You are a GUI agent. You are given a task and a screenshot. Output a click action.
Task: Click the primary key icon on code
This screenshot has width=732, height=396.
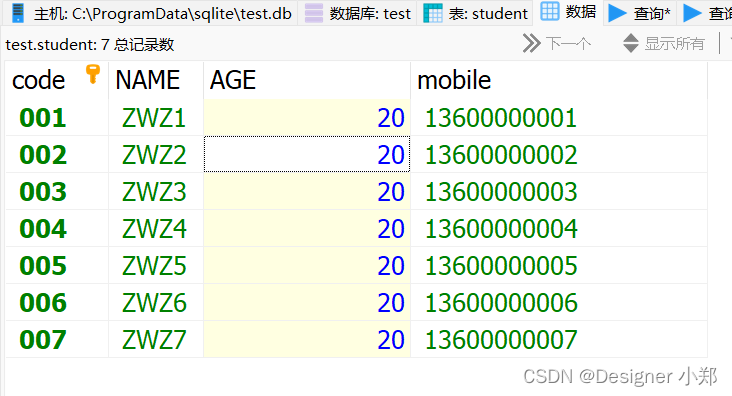click(x=93, y=74)
